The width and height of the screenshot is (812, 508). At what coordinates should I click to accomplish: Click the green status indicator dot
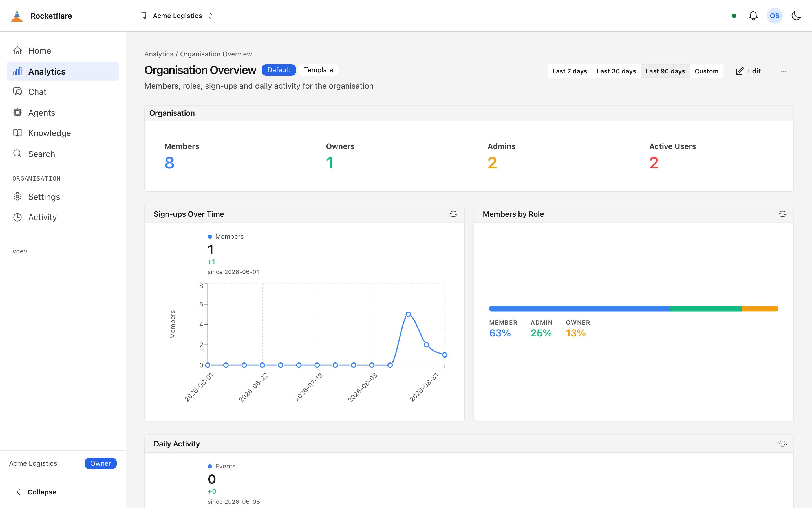point(734,16)
